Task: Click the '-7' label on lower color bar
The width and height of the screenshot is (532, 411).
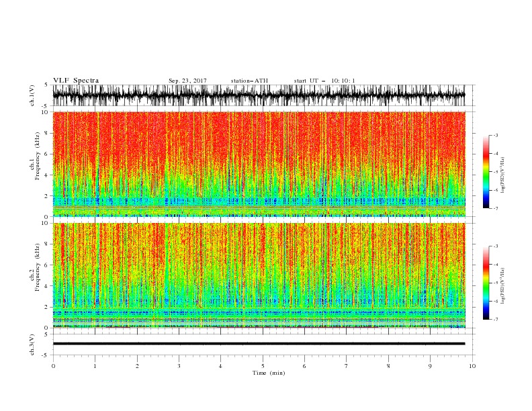Action: [496, 319]
